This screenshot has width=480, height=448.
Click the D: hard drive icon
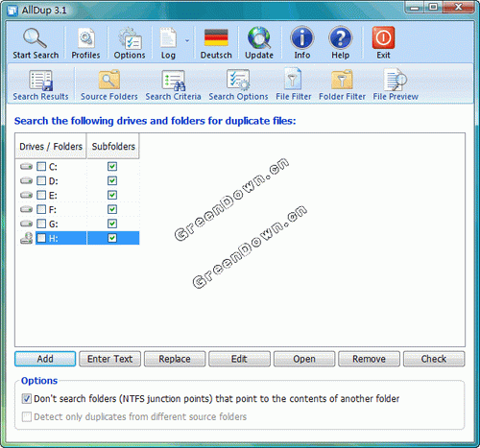[26, 181]
